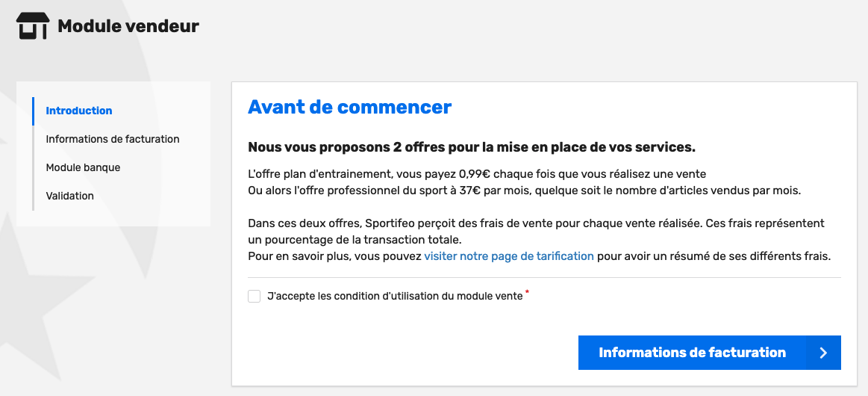Click the blue Informations de facturation button
The width and height of the screenshot is (868, 396).
tap(709, 352)
